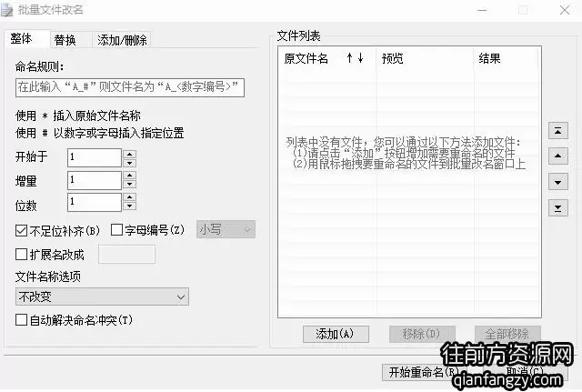
Task: Click the 预览 column header
Action: 425,58
